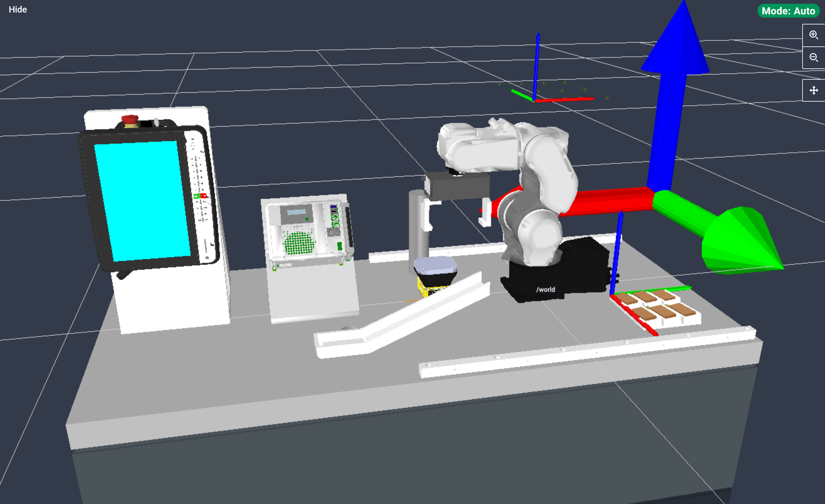This screenshot has width=825, height=504.
Task: Toggle the Mode: Auto badge
Action: click(788, 11)
